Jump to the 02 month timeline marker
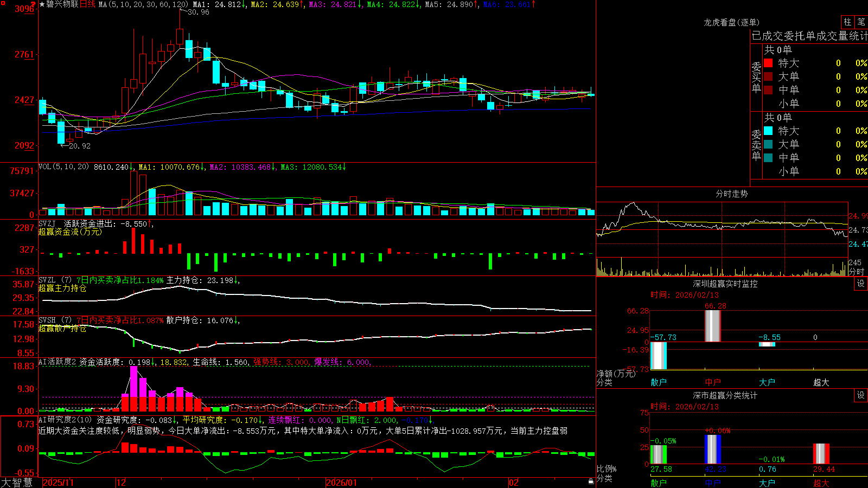The image size is (868, 488). (514, 483)
